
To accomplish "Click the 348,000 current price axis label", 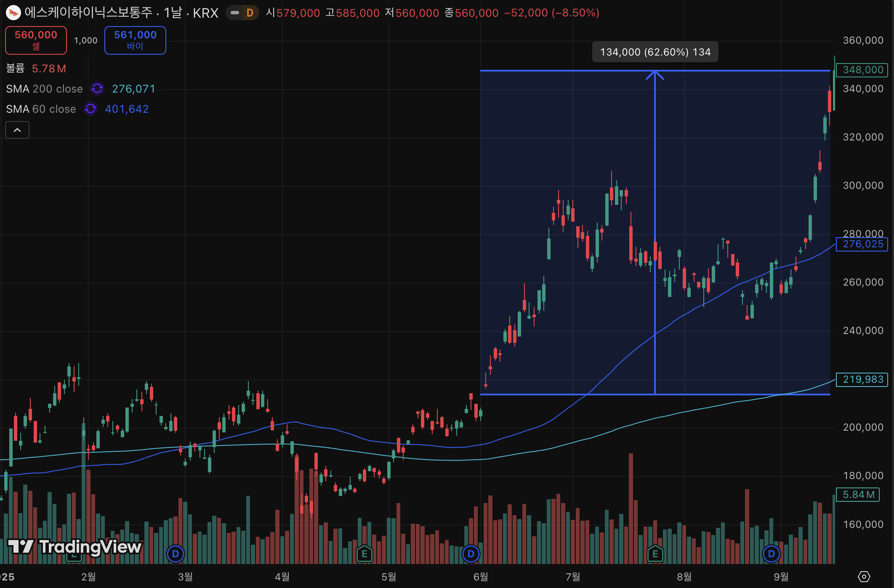I will click(x=862, y=70).
